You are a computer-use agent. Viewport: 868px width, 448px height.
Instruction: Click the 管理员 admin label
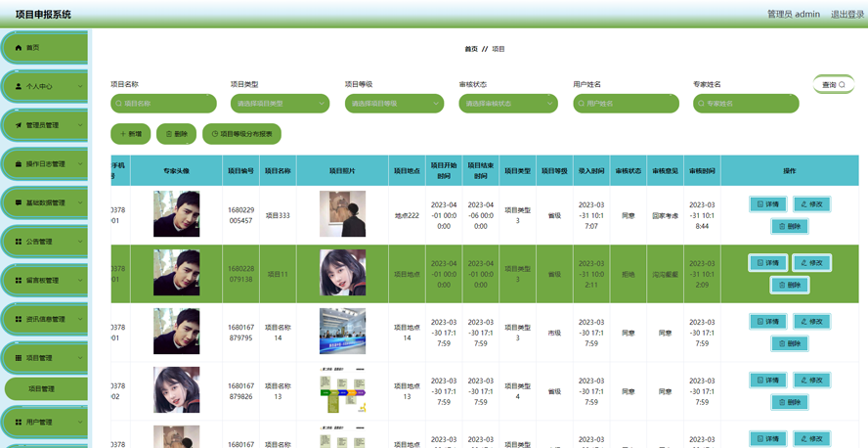pyautogui.click(x=794, y=15)
